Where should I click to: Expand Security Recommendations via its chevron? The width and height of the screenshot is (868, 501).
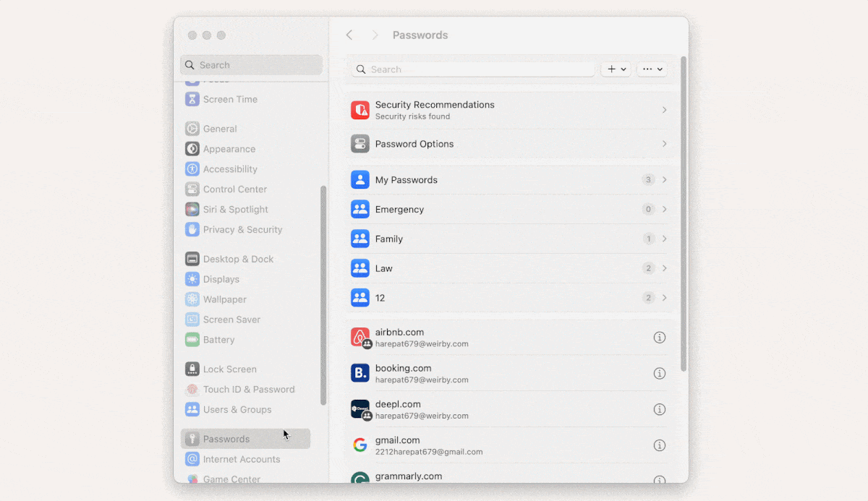(665, 110)
